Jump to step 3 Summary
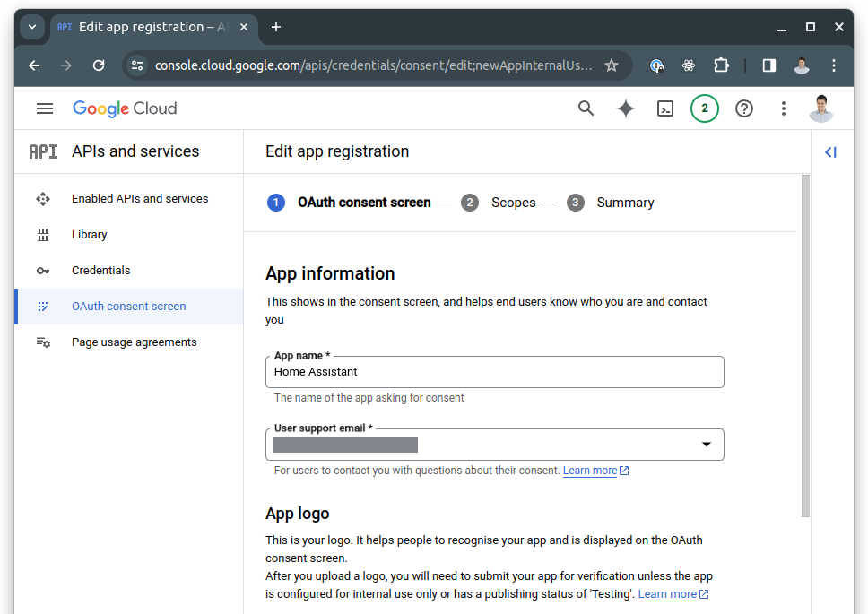Screen dimensions: 868x614 pos(610,203)
